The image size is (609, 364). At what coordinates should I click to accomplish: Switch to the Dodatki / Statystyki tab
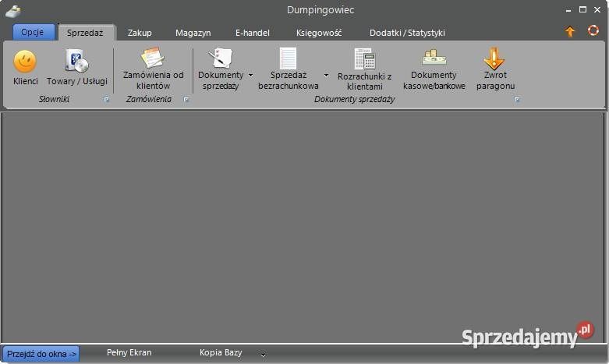point(407,33)
